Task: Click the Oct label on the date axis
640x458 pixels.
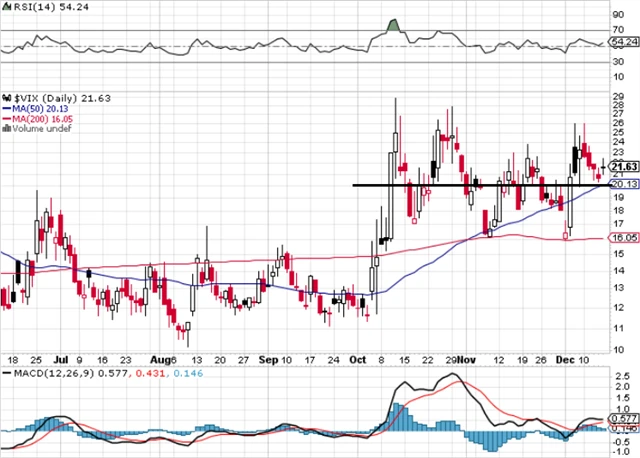Action: (358, 357)
